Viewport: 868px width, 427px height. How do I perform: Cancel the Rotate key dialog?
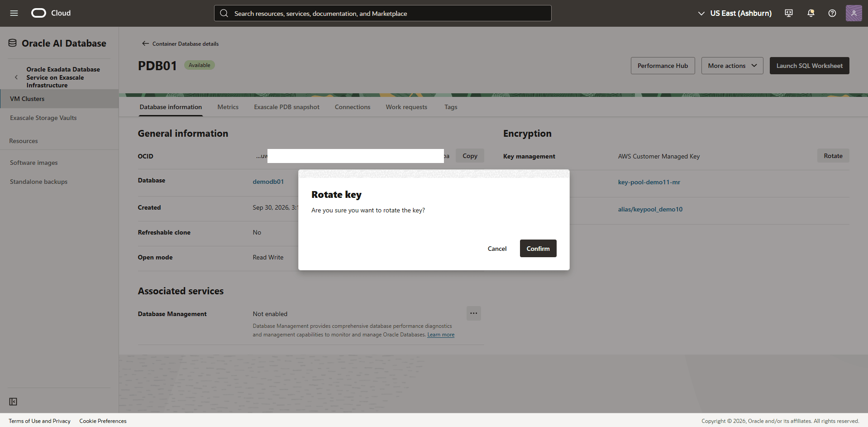(x=497, y=248)
